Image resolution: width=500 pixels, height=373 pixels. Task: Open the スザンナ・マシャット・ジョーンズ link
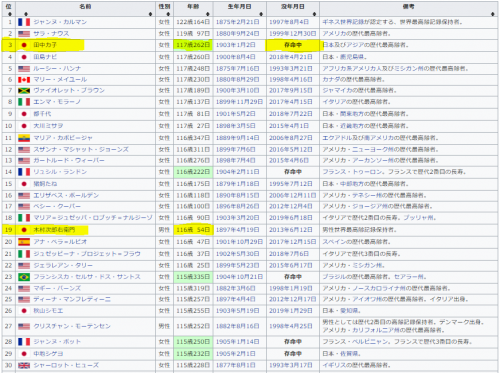tap(81, 150)
